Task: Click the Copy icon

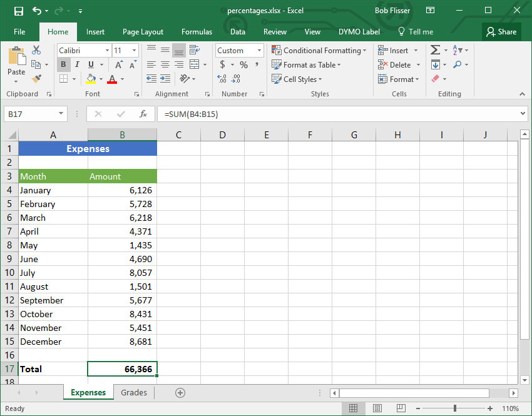Action: [x=36, y=64]
